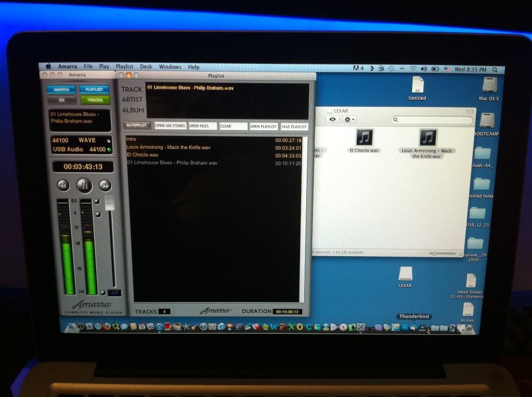This screenshot has height=397, width=532.
Task: Open the Desk menu
Action: coord(146,67)
